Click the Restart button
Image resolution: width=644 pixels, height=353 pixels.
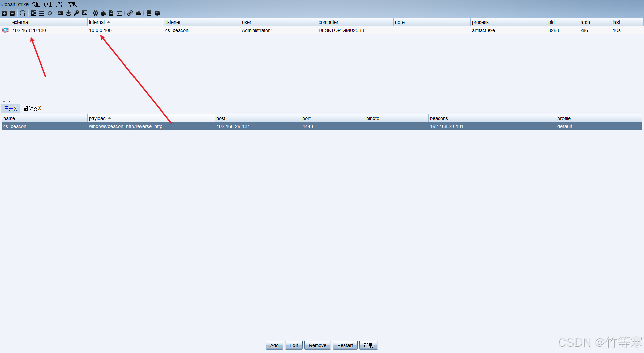pyautogui.click(x=345, y=345)
